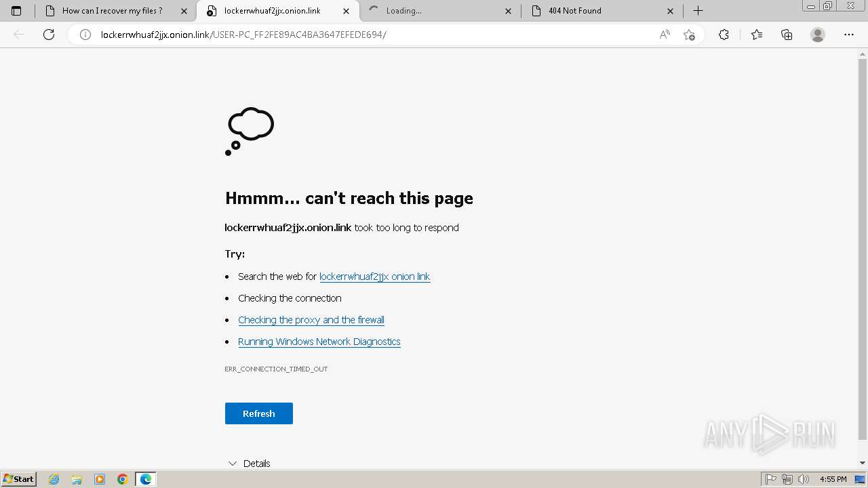This screenshot has width=868, height=488.
Task: Open the Extensions puzzle icon
Action: (x=724, y=35)
